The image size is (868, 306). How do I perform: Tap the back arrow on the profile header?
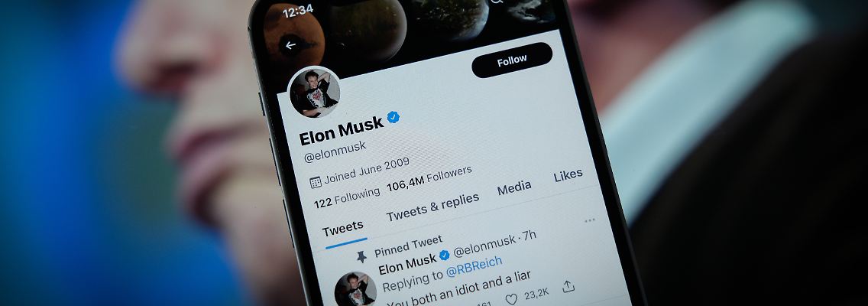tap(290, 45)
